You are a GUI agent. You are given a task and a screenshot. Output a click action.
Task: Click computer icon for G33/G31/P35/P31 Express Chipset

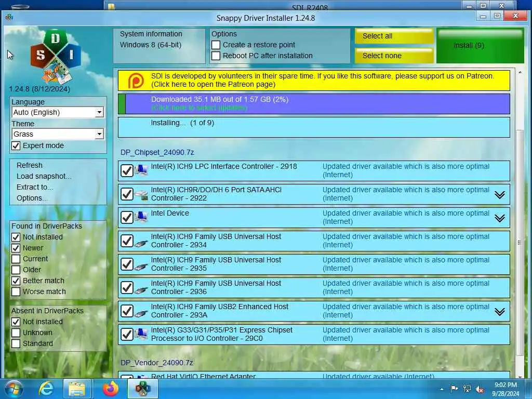pos(141,334)
